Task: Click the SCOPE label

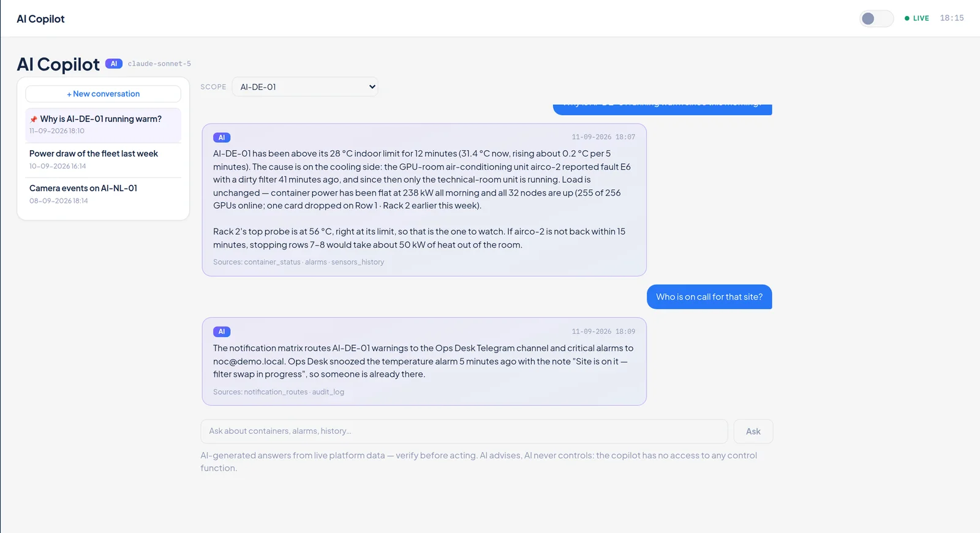Action: pyautogui.click(x=213, y=87)
